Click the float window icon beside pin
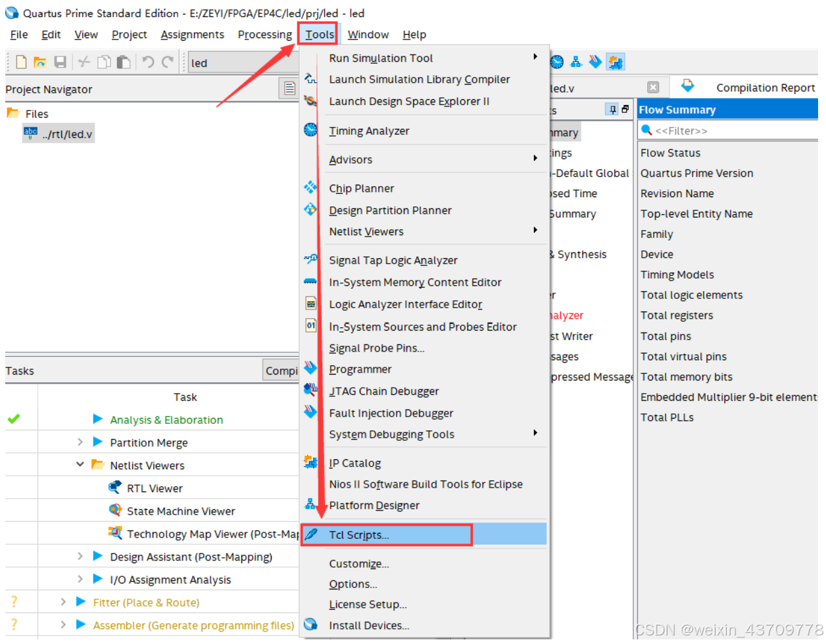The width and height of the screenshot is (826, 644). (625, 110)
